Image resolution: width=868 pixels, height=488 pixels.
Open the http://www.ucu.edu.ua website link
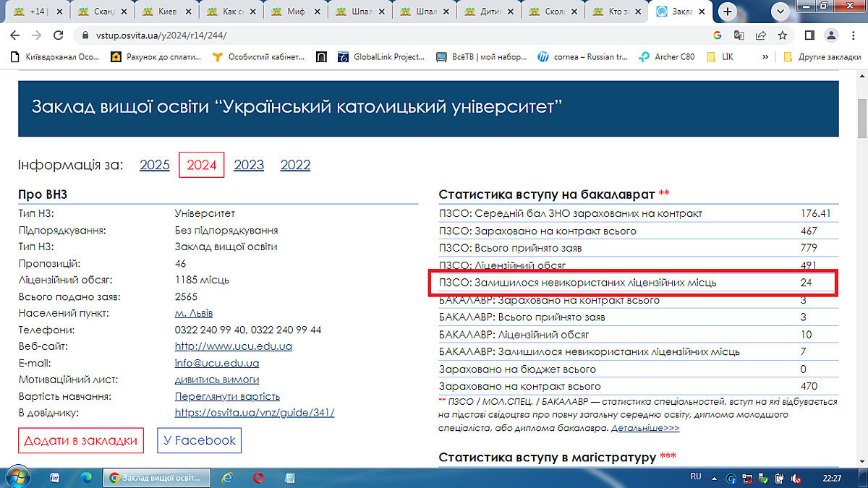(x=233, y=346)
